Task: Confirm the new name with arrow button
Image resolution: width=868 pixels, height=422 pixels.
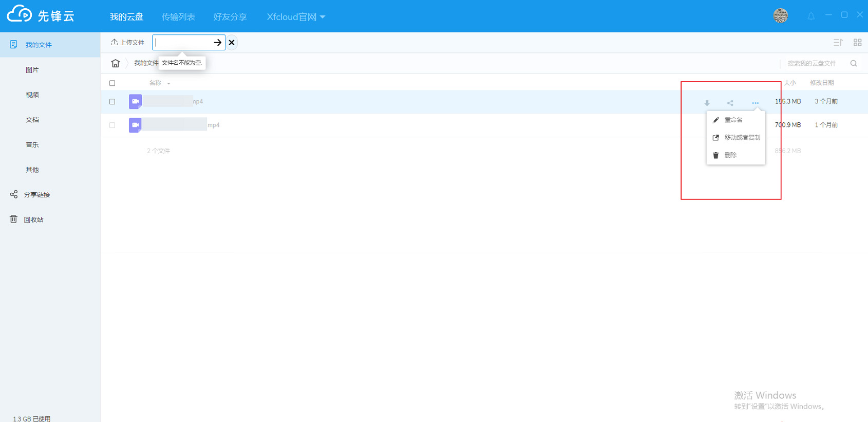Action: coord(218,43)
